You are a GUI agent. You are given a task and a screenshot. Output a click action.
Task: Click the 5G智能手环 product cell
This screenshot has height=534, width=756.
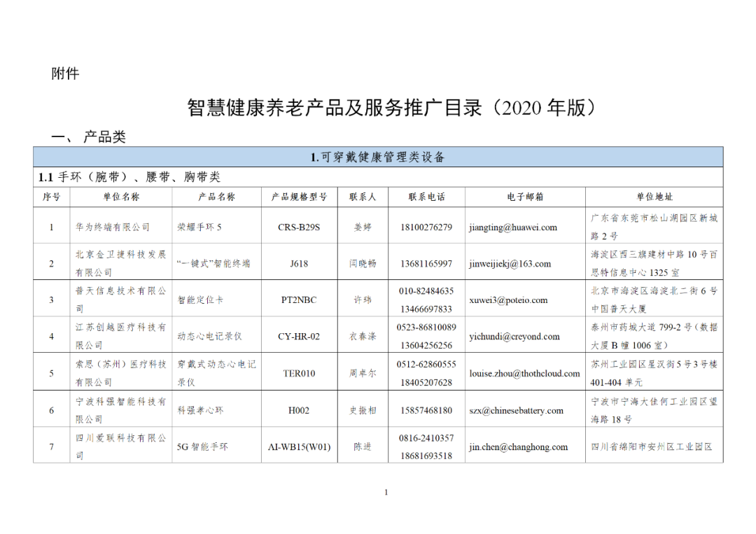[x=202, y=447]
